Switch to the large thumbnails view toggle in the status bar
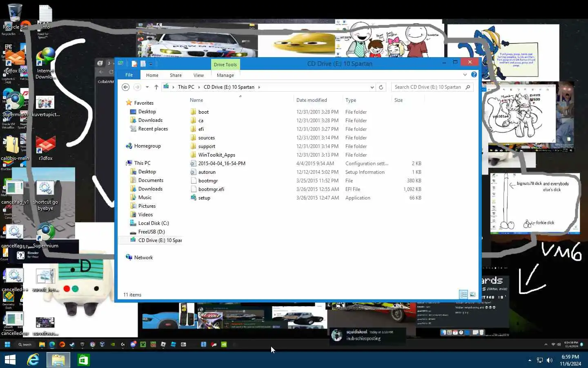Image resolution: width=588 pixels, height=368 pixels. click(x=472, y=294)
